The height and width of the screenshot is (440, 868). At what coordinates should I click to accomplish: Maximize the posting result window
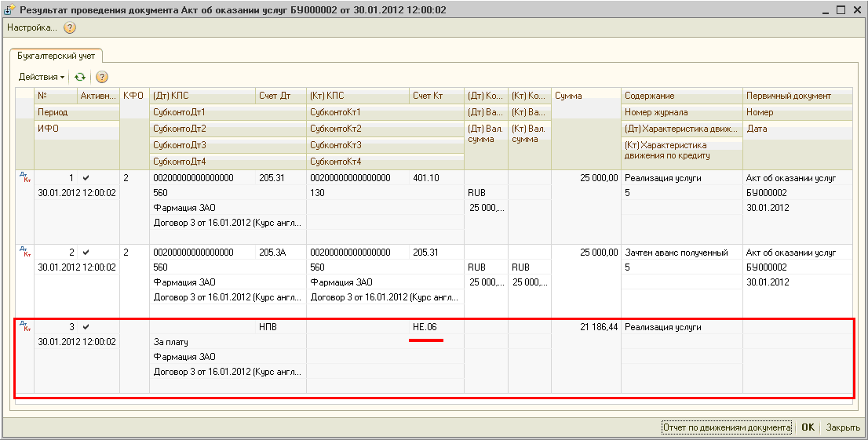coord(841,9)
